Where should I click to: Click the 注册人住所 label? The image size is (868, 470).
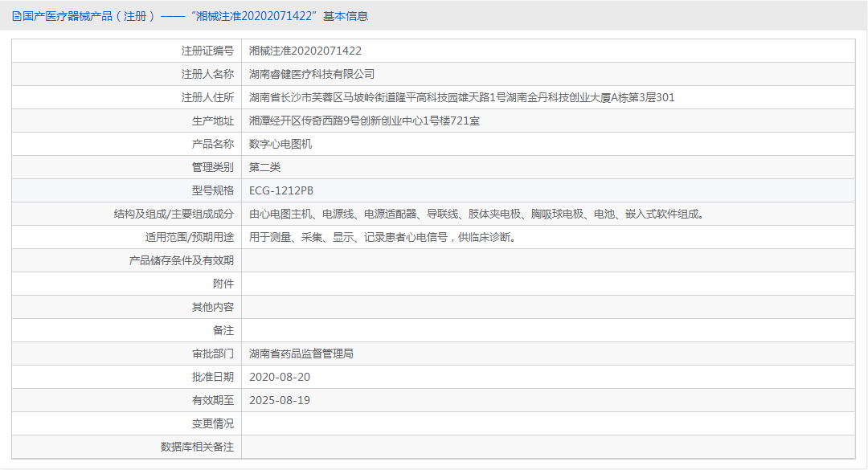(207, 97)
